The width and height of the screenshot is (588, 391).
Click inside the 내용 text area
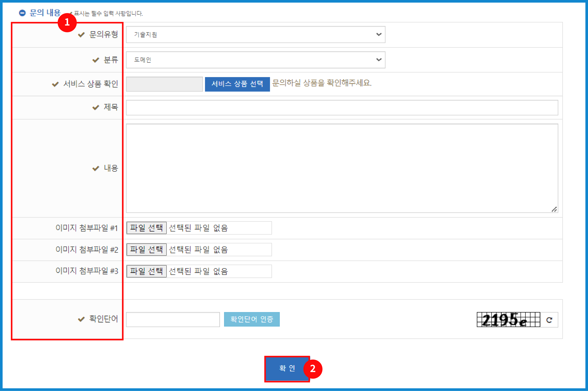point(342,168)
